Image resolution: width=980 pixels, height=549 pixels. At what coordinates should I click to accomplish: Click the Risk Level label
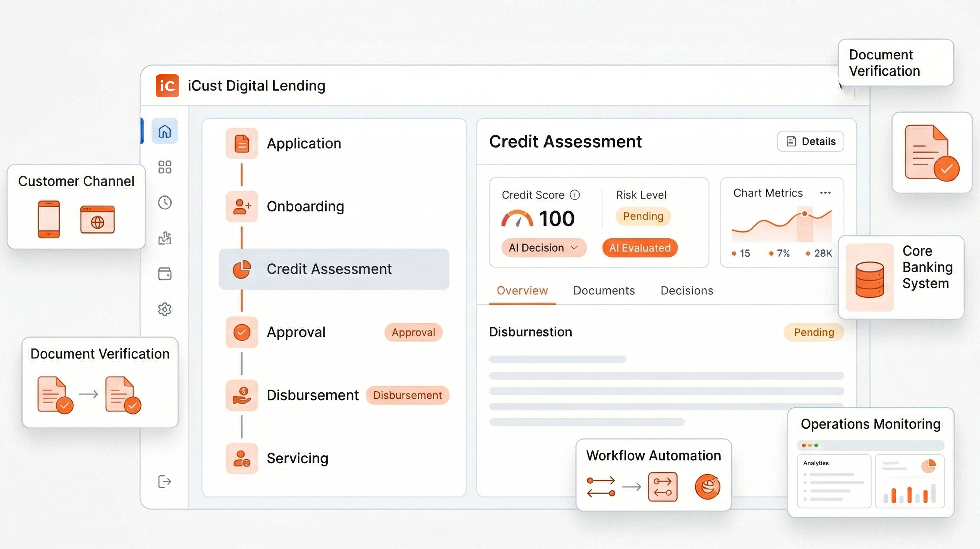pos(641,195)
